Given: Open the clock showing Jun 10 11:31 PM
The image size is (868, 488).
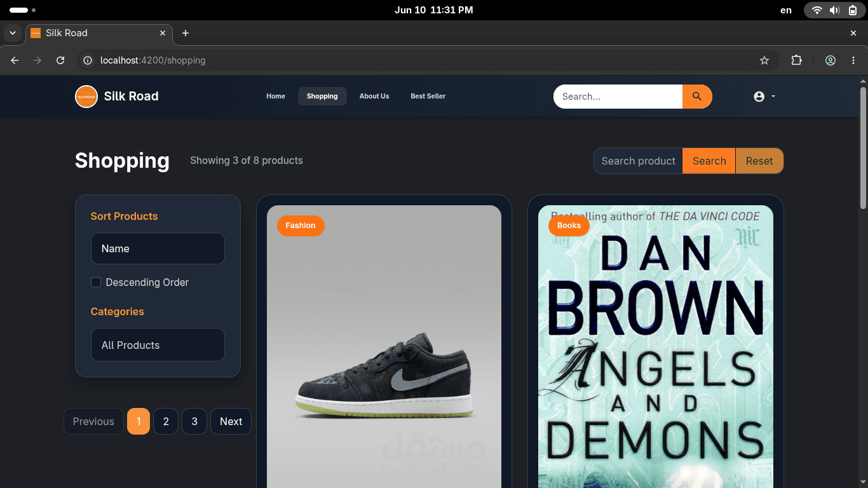Looking at the screenshot, I should coord(434,10).
